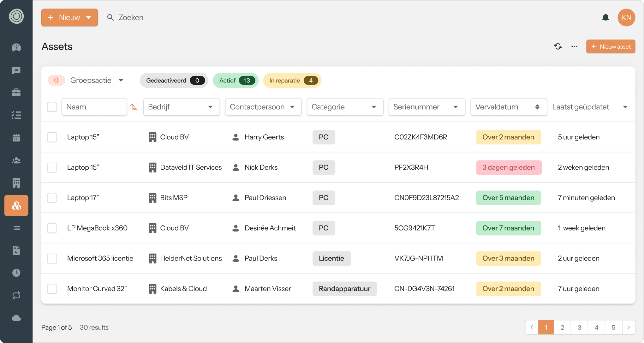Expand the Bedrijf filter dropdown
The width and height of the screenshot is (644, 343).
(182, 107)
